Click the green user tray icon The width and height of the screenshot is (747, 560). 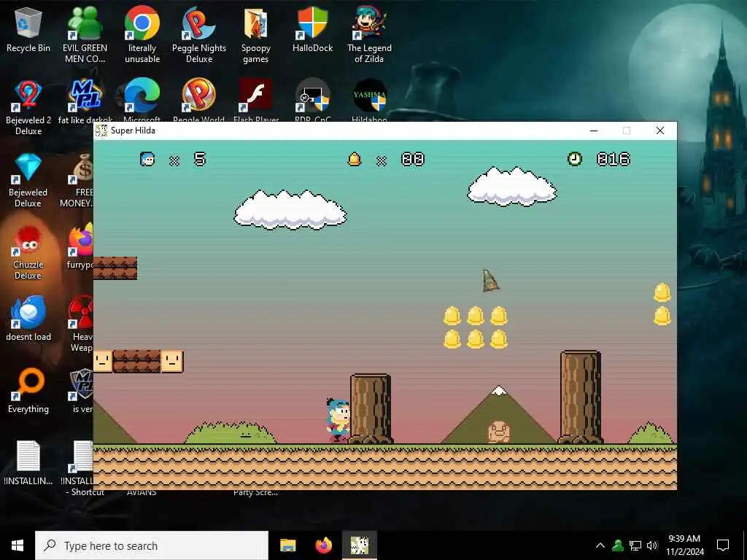(618, 545)
